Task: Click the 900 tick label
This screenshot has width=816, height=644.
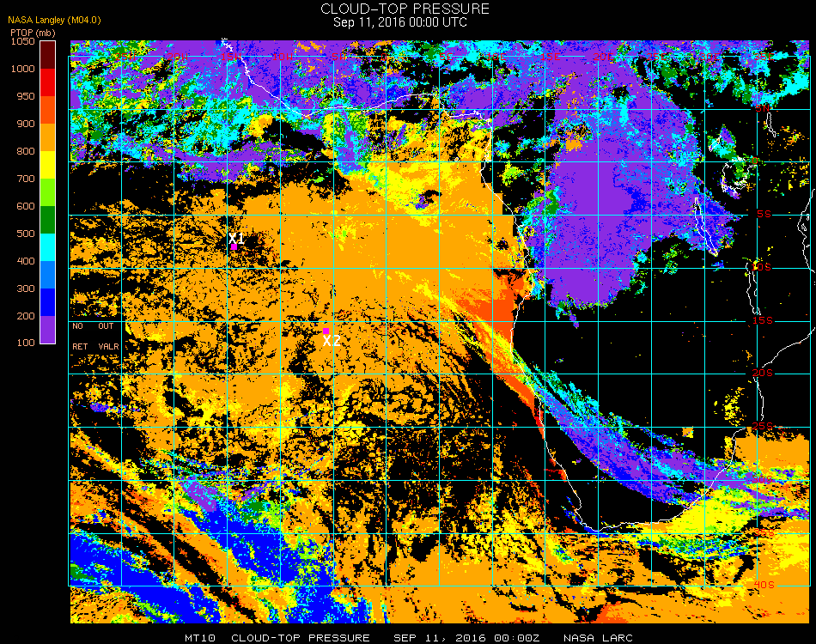Action: [26, 124]
